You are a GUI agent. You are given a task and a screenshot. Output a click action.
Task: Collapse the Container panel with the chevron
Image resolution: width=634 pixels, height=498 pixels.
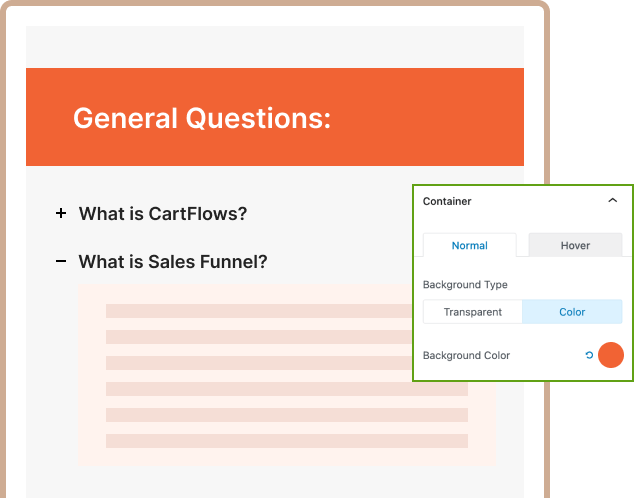(612, 201)
